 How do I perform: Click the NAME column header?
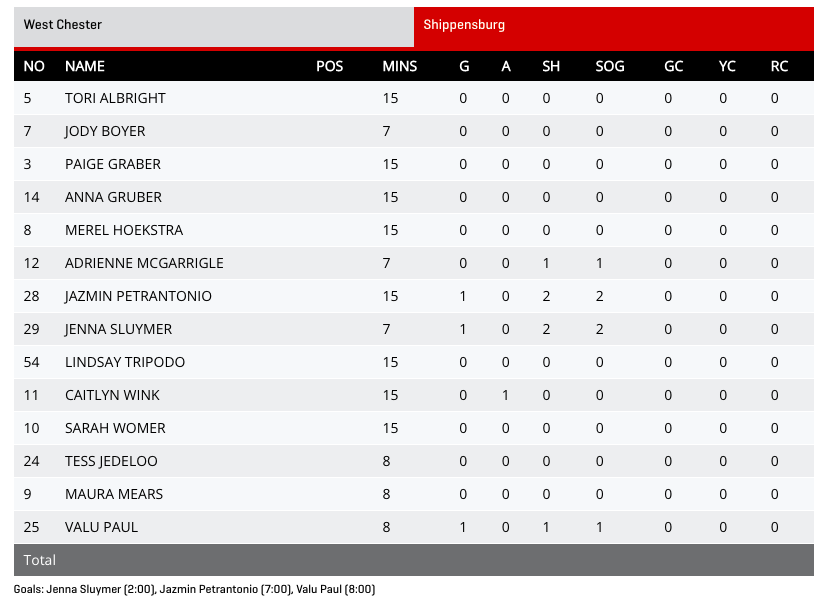[85, 67]
